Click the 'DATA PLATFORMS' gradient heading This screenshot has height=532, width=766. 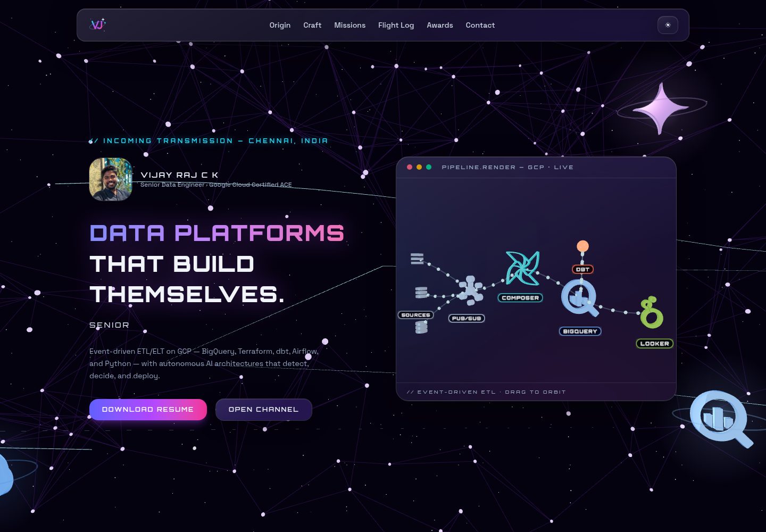(x=217, y=233)
